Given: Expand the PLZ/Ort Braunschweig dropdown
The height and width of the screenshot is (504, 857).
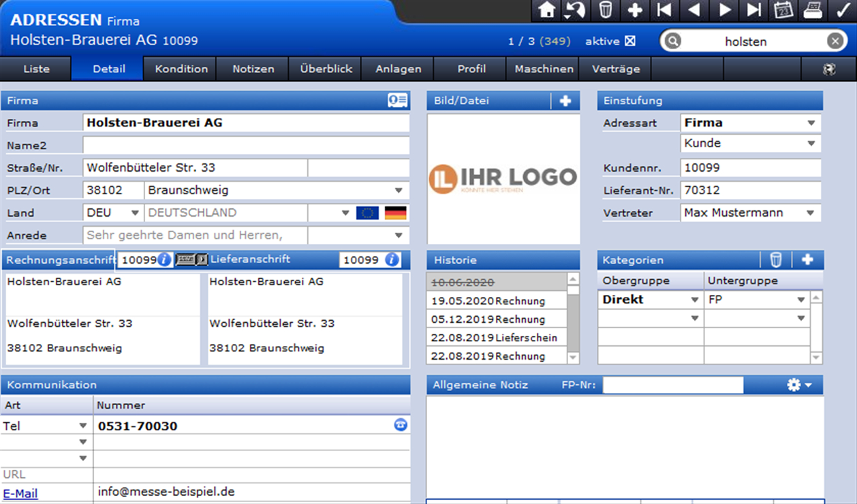Looking at the screenshot, I should [x=399, y=190].
